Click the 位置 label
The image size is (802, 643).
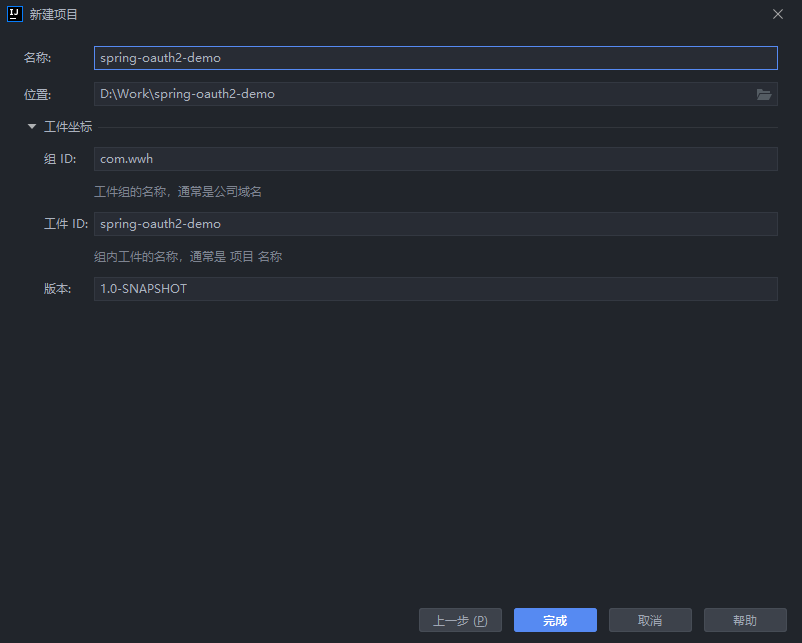point(38,94)
